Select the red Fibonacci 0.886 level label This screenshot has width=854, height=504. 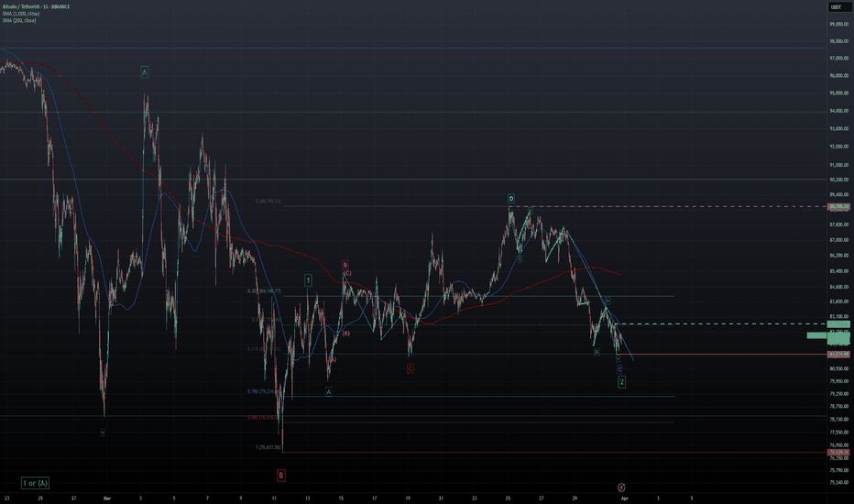click(x=264, y=417)
